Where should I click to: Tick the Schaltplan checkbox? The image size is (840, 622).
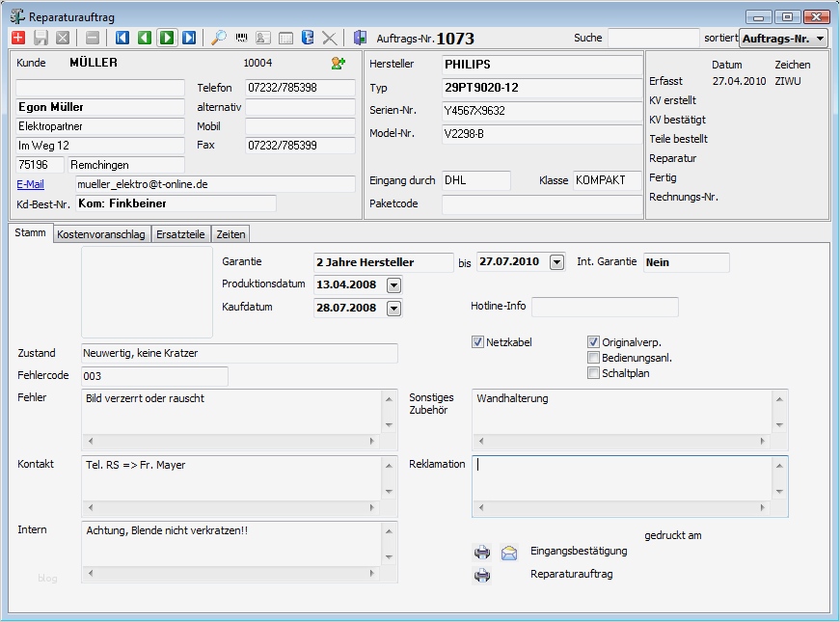point(594,373)
